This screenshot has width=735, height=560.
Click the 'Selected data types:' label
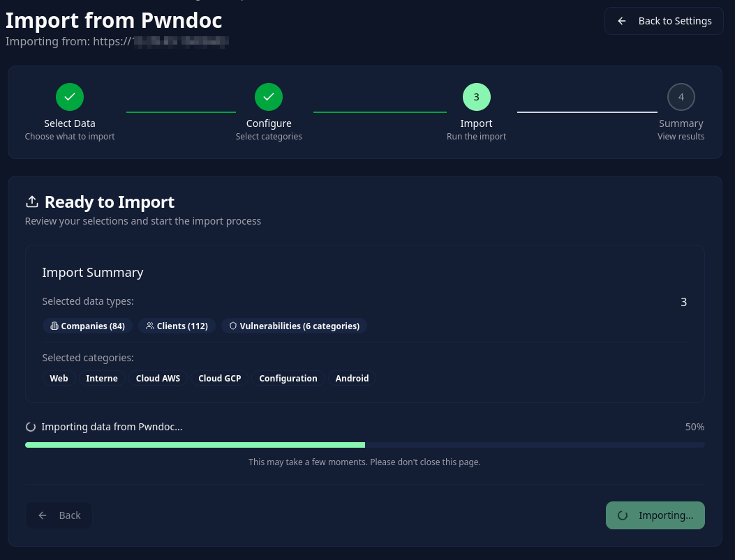pos(88,301)
